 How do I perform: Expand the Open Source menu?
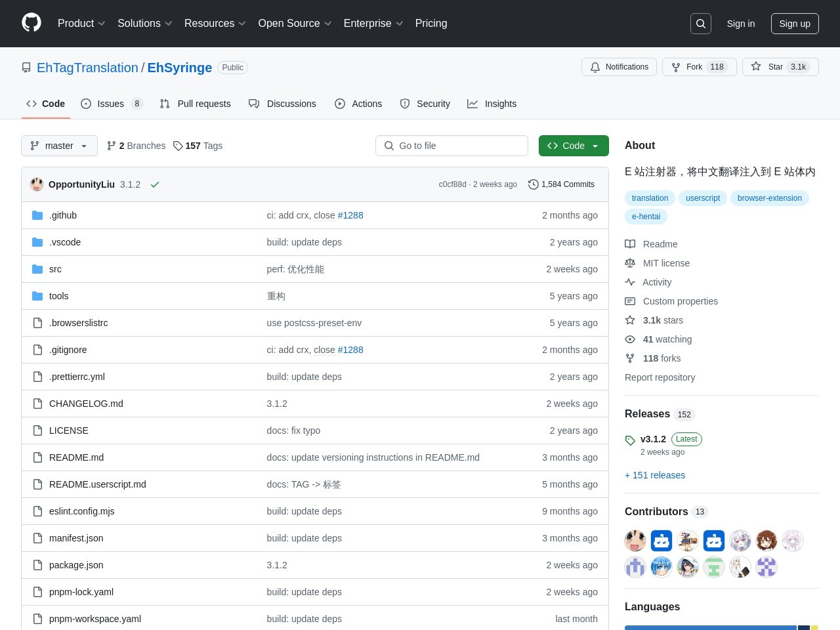click(x=295, y=24)
